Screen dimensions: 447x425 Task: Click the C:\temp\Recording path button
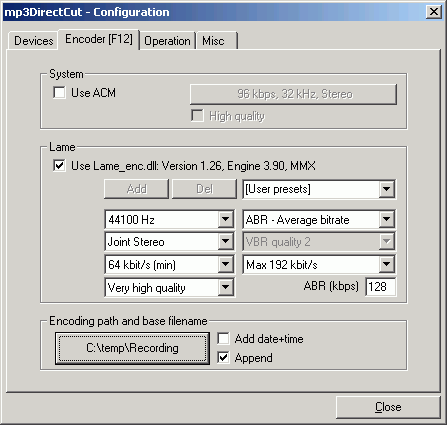click(x=132, y=348)
